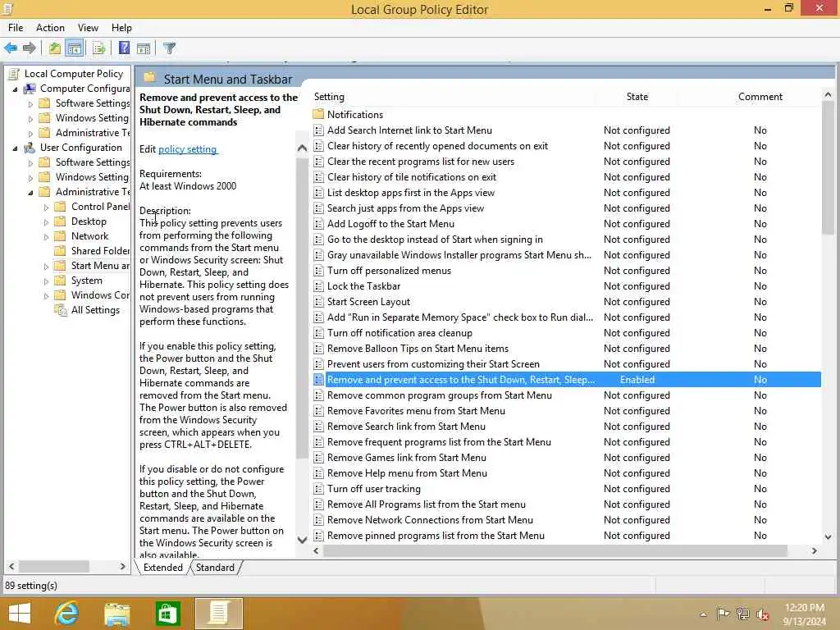Image resolution: width=840 pixels, height=630 pixels.
Task: Click the Group Policy Editor taskbar icon
Action: (218, 614)
